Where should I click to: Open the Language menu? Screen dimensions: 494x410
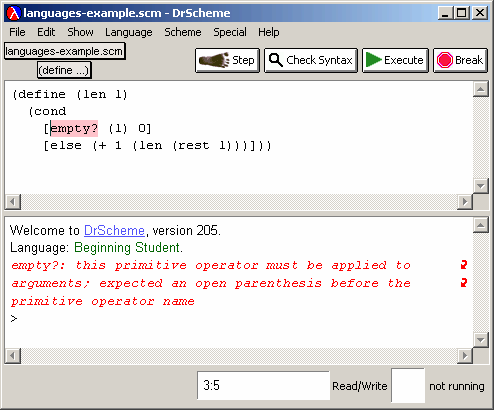129,32
